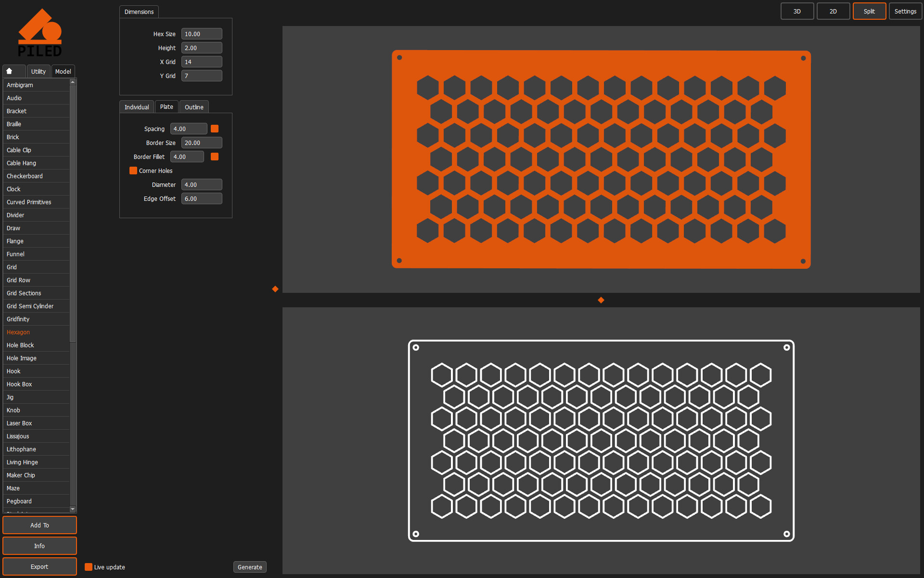Click the orange diamond handle beside panel
The image size is (924, 578).
tap(275, 289)
